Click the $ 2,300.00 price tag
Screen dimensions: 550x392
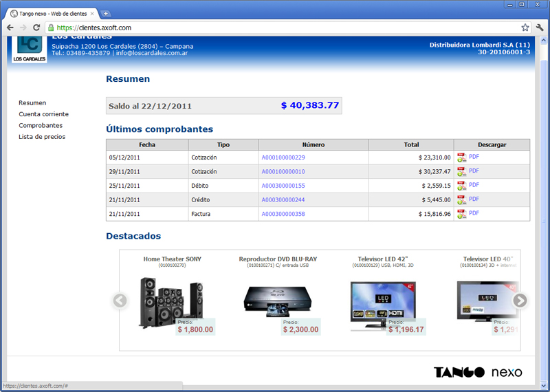pos(301,327)
